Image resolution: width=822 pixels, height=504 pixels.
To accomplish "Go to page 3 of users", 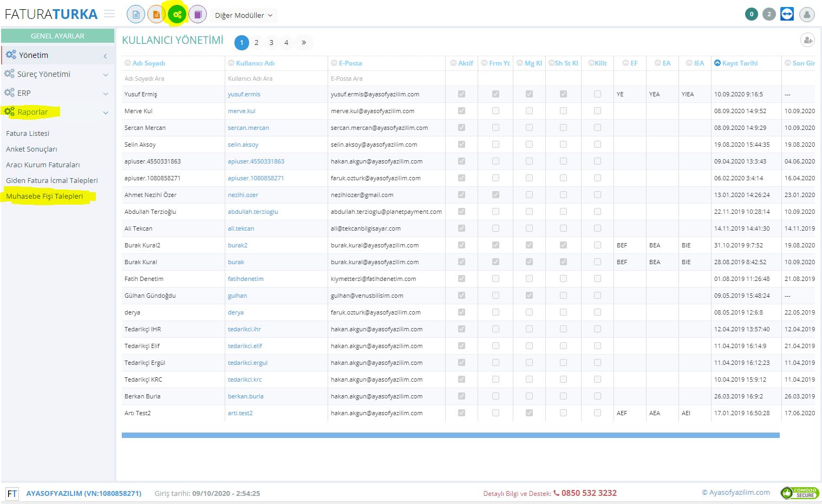I will coord(271,42).
